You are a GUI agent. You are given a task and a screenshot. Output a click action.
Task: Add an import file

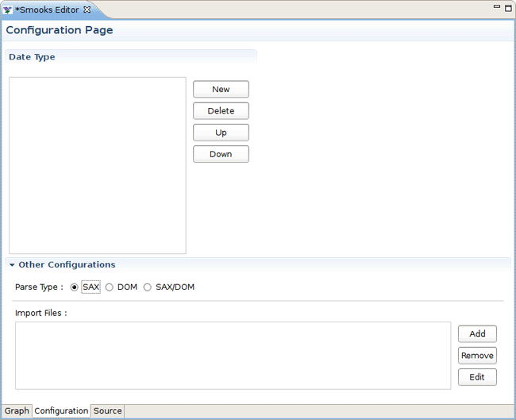pyautogui.click(x=477, y=333)
